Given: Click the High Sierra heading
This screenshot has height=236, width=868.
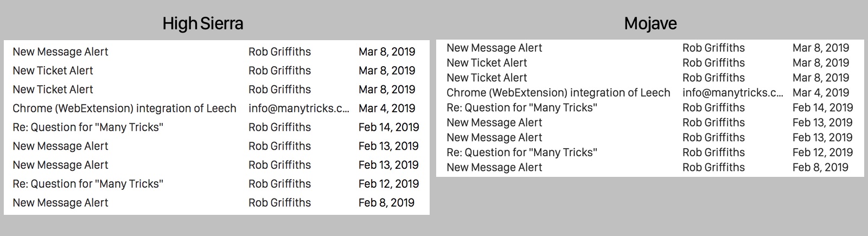Looking at the screenshot, I should point(203,24).
